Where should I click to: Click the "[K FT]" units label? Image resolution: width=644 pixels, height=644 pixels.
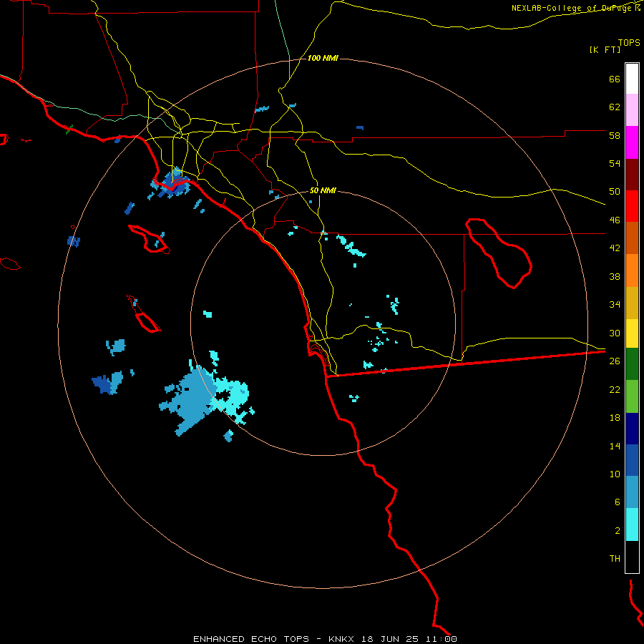tap(605, 49)
